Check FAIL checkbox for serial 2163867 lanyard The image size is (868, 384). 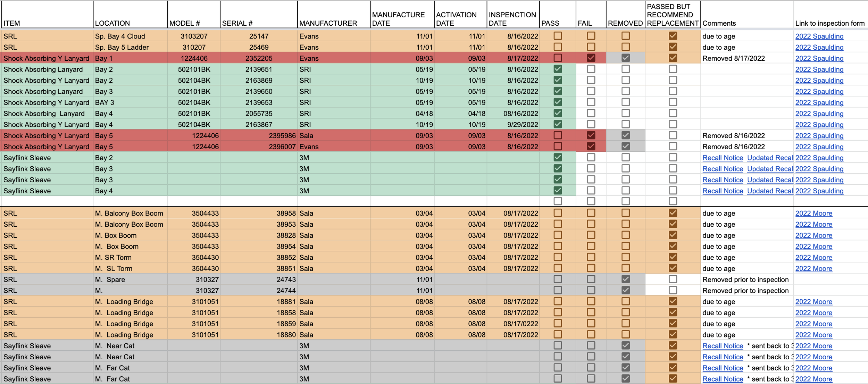[591, 124]
